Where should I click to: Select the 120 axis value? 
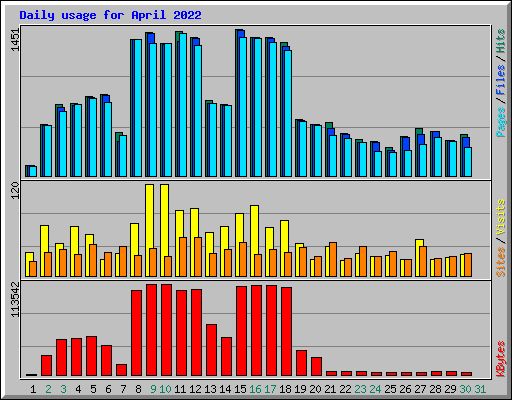16,191
